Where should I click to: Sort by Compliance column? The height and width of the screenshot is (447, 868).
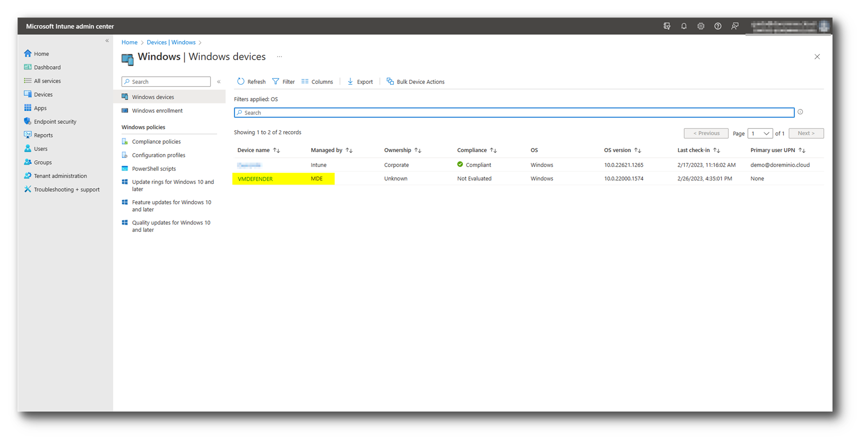pos(477,150)
